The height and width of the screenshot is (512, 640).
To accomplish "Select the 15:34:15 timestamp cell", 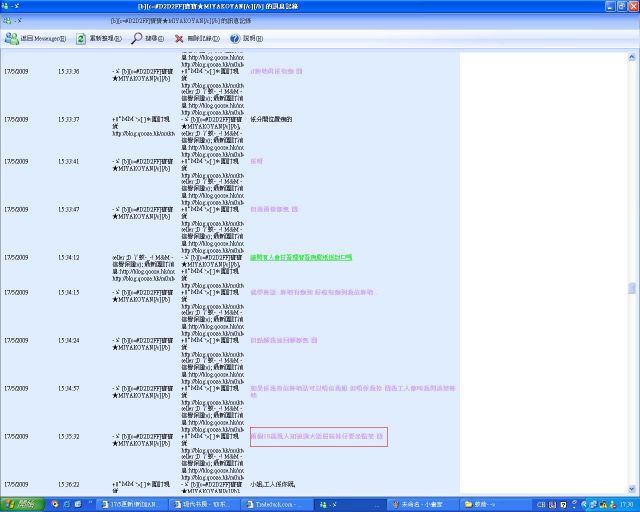I will [68, 292].
